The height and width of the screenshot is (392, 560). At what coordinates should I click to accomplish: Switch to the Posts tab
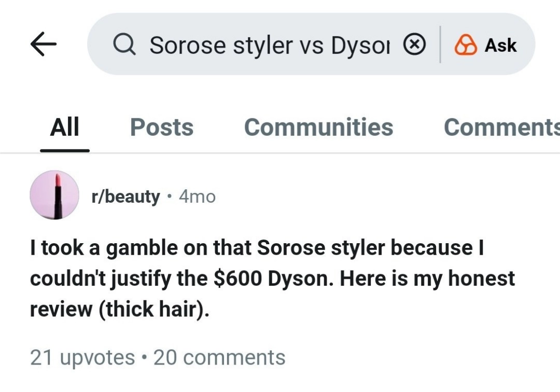(x=162, y=127)
